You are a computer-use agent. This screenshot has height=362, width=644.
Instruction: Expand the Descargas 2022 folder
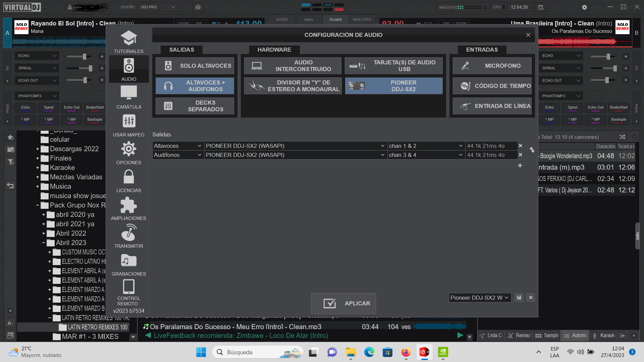pos(38,149)
